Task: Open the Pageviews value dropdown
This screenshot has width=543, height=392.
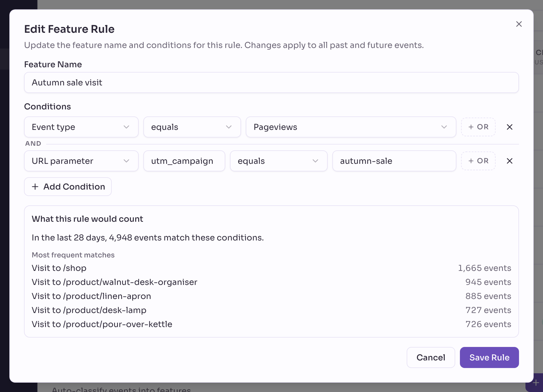Action: tap(351, 127)
